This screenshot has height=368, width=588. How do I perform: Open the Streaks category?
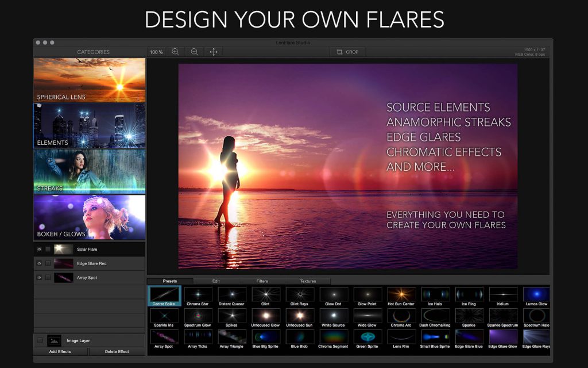(89, 171)
